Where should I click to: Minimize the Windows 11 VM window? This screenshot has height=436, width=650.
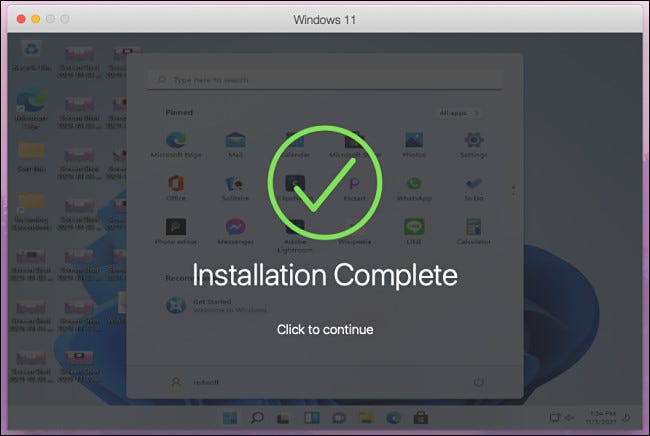pos(36,19)
